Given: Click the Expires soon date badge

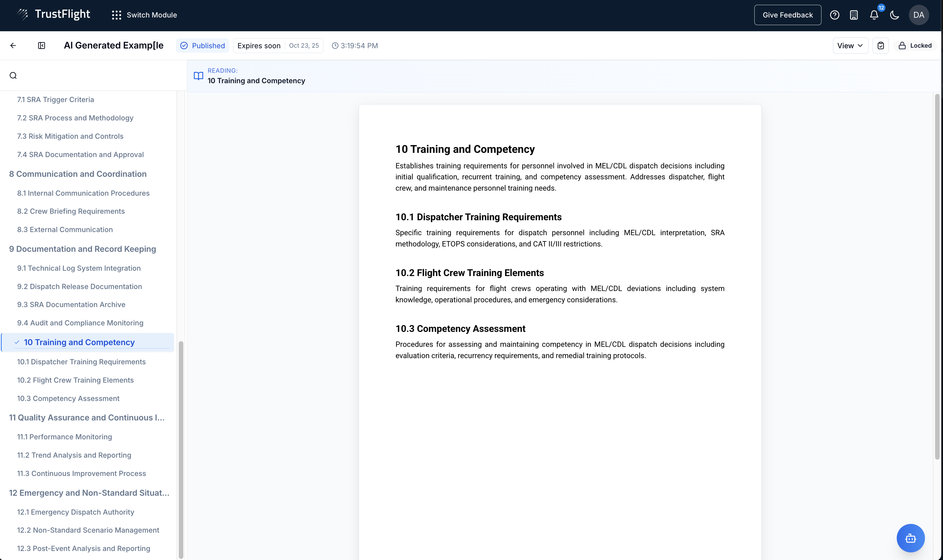Looking at the screenshot, I should (278, 46).
